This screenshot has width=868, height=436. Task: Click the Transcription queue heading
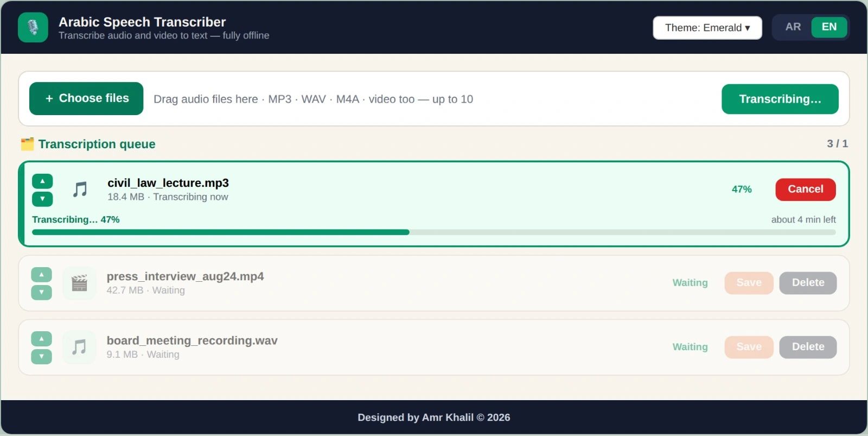(x=97, y=144)
